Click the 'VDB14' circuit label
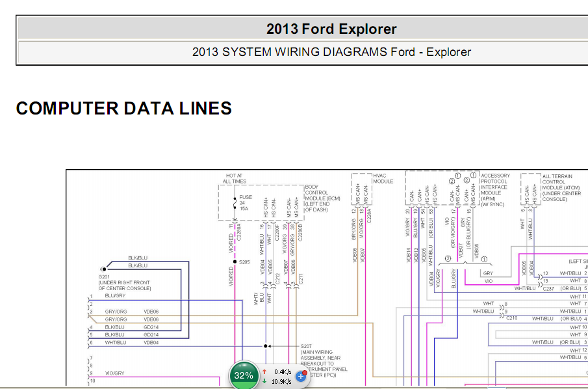This screenshot has width=588, height=389. coord(408,254)
